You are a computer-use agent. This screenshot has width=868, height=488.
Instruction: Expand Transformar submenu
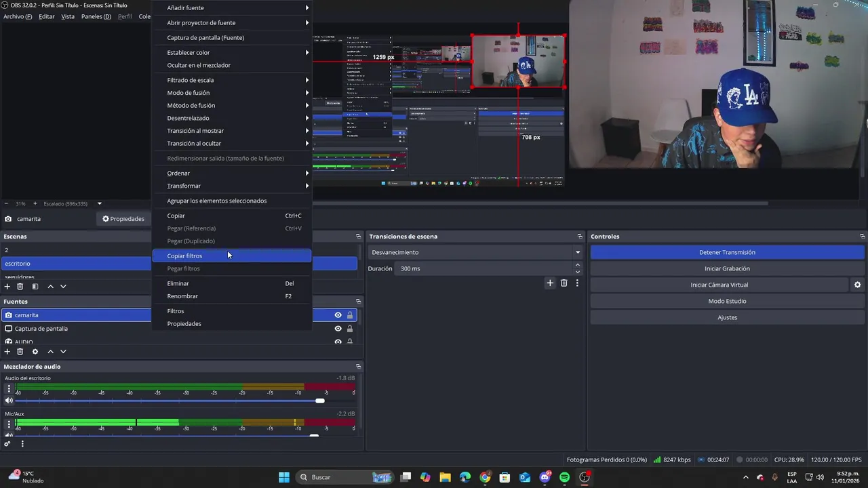tap(231, 186)
